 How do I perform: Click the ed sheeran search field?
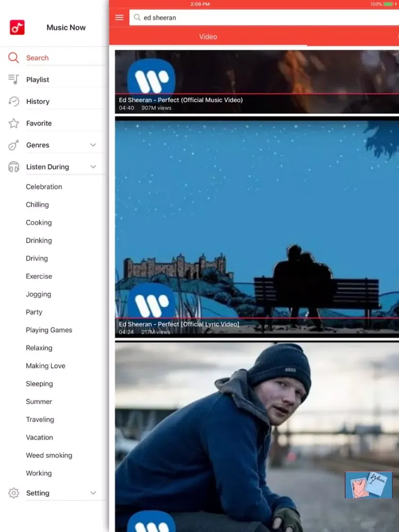[x=264, y=18]
